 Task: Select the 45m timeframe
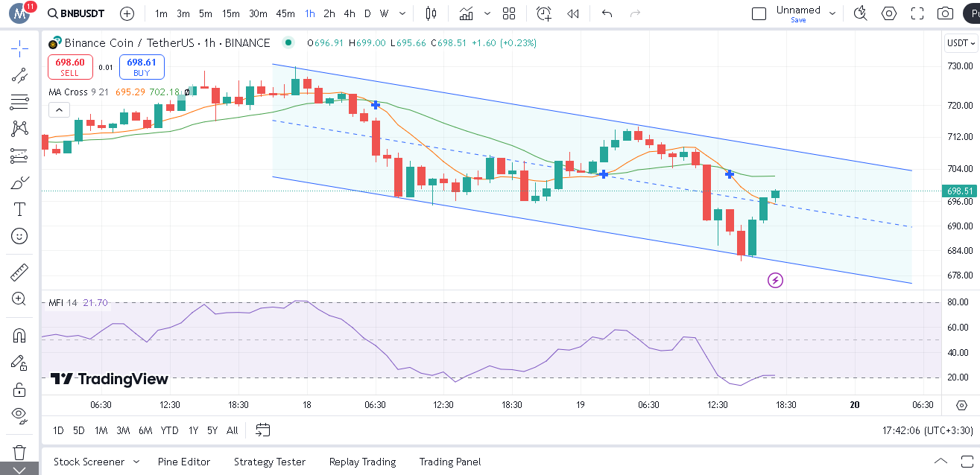(x=285, y=13)
